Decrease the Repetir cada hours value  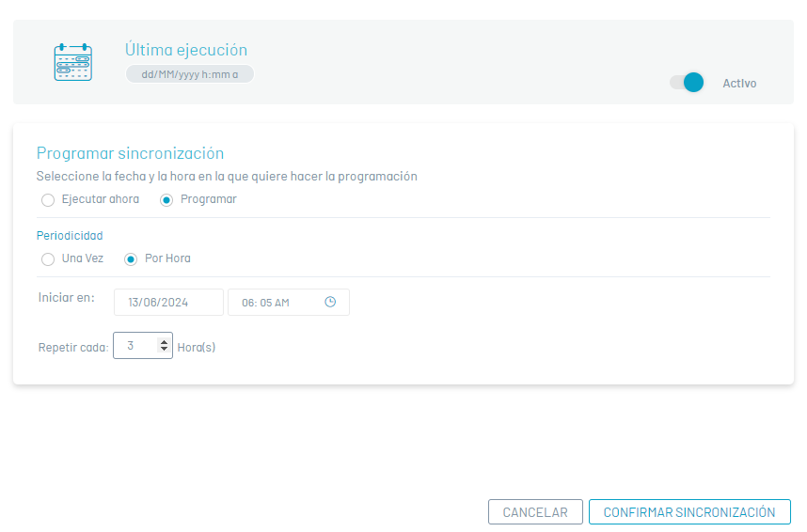(164, 349)
